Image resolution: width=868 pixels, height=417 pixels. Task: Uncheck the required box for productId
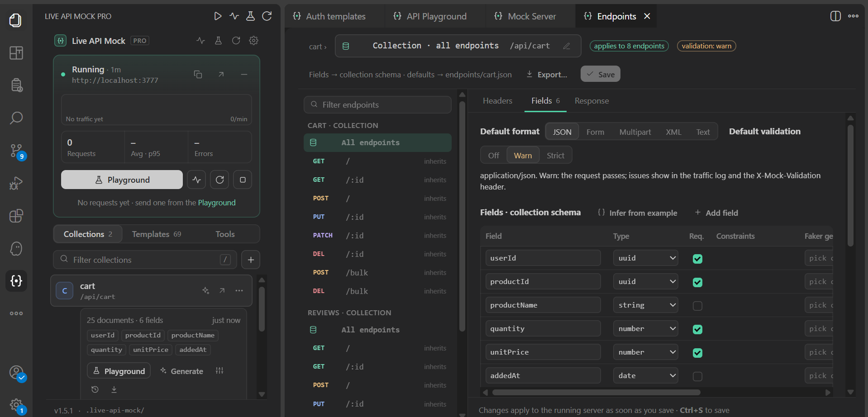pos(697,282)
